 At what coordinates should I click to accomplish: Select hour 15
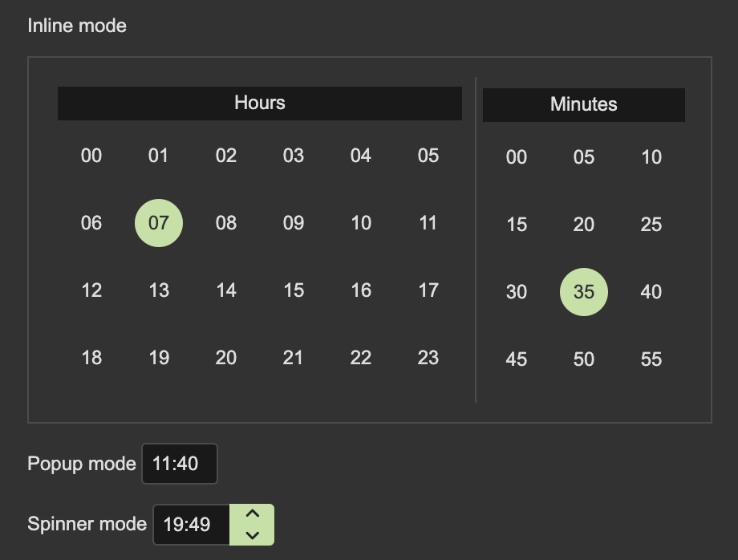[x=294, y=290]
